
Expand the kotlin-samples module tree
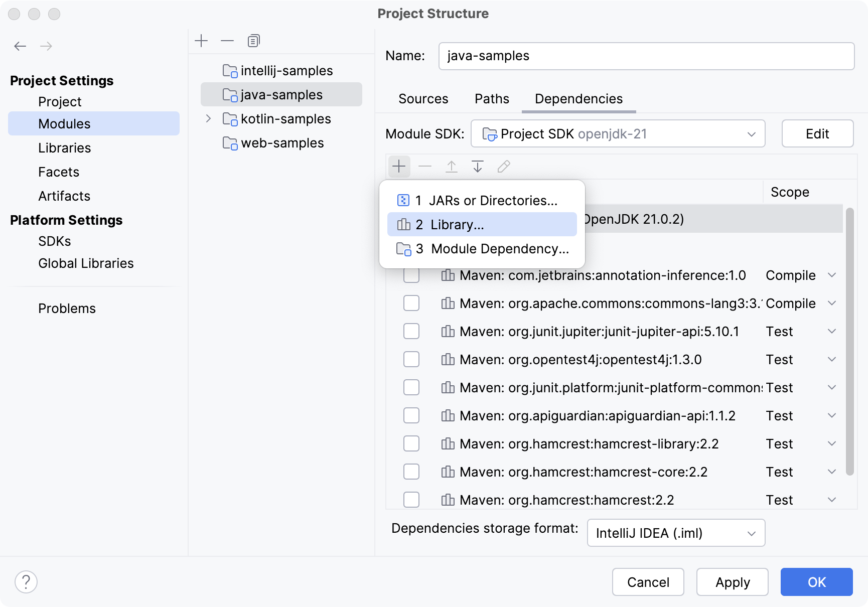tap(208, 119)
